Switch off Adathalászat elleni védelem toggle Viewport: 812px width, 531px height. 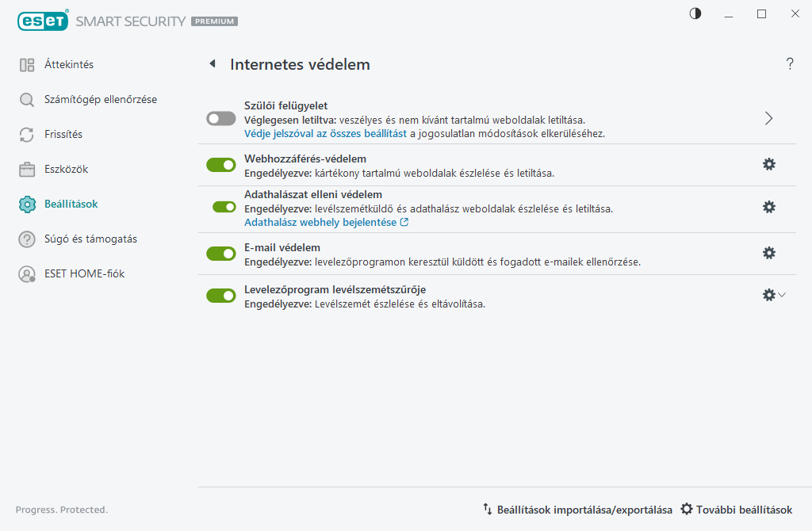pos(224,207)
